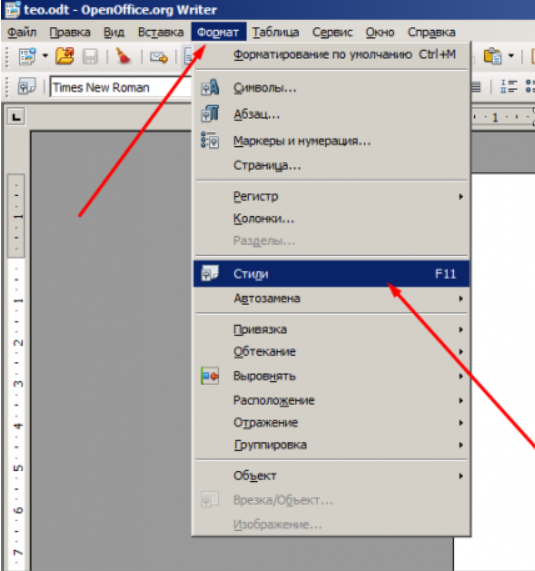Click the Paste clipboard icon

click(492, 56)
